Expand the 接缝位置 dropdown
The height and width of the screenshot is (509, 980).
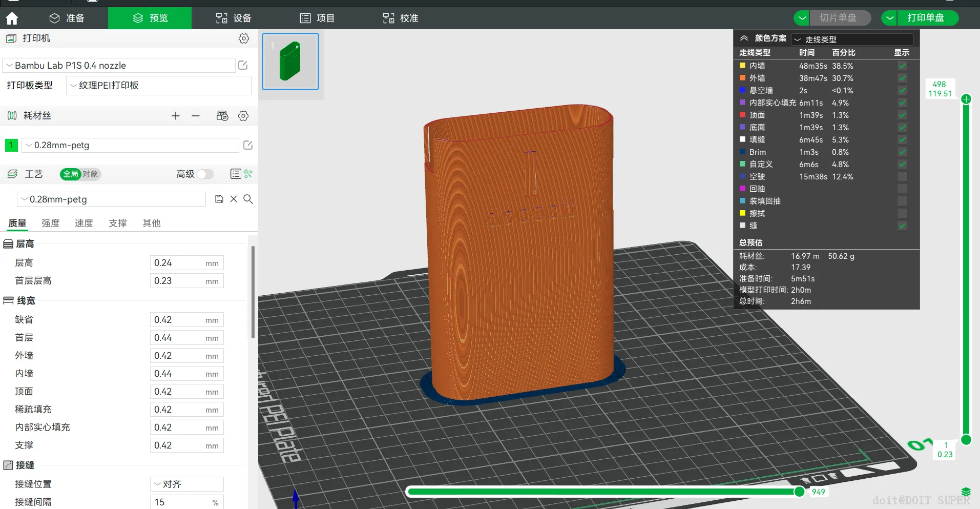(x=187, y=484)
